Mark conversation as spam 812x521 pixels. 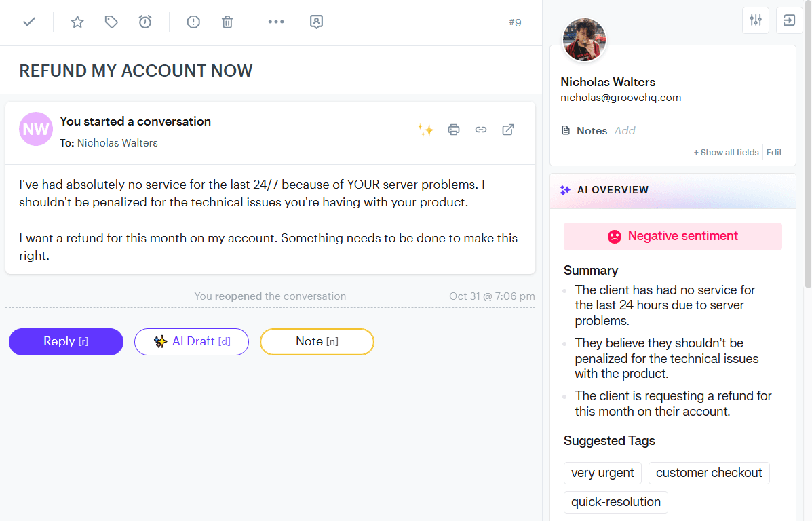[x=193, y=22]
